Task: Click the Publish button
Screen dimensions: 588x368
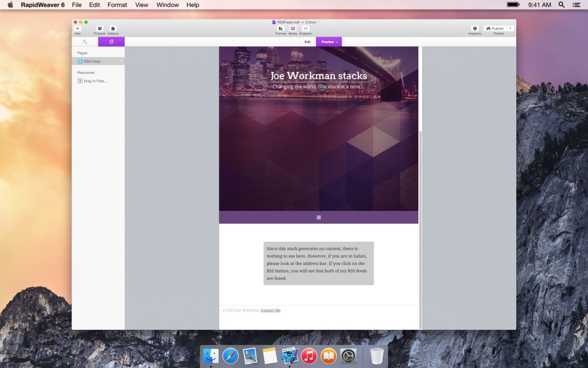Action: (495, 29)
